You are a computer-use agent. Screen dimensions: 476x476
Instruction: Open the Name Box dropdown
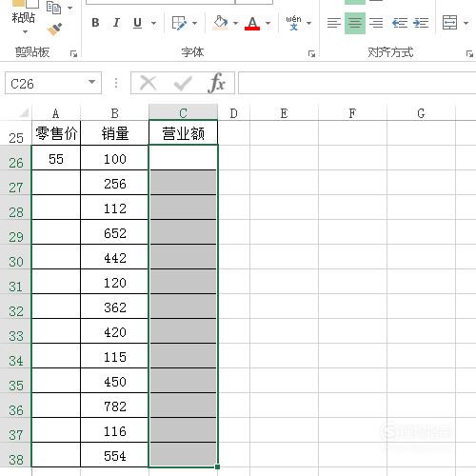click(x=91, y=82)
